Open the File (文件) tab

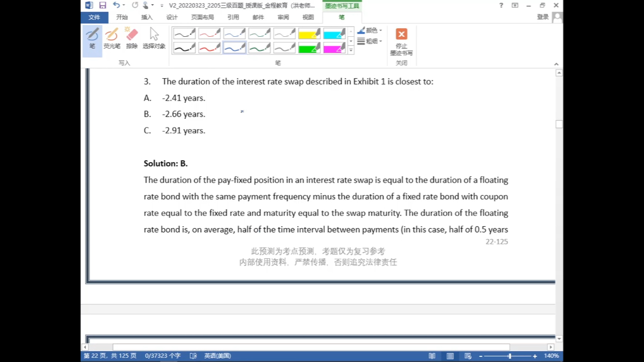(94, 17)
